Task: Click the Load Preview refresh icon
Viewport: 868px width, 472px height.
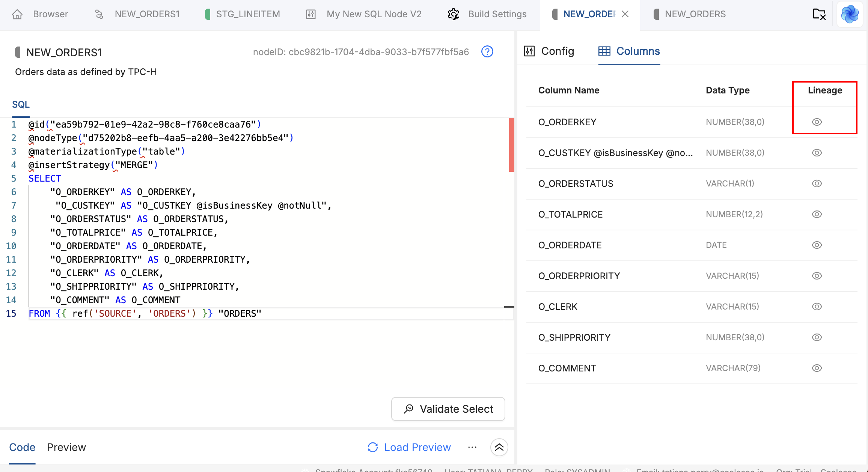Action: pos(373,447)
